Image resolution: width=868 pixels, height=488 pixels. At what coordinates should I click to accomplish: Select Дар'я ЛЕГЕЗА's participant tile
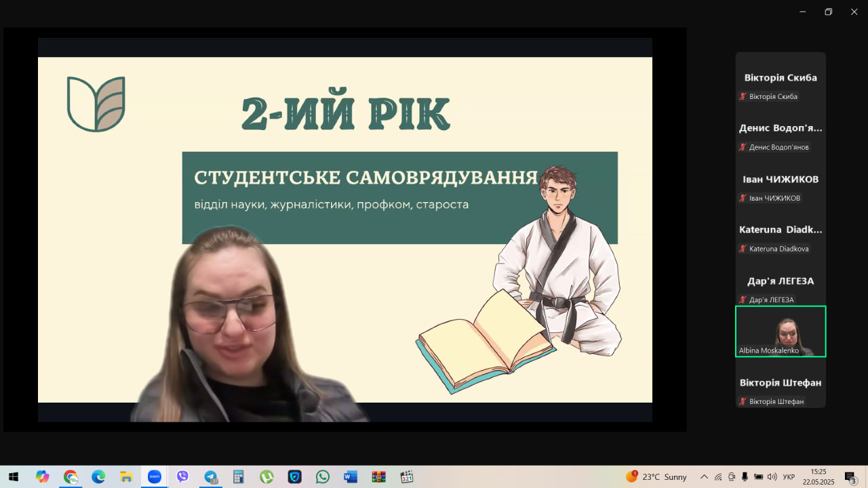781,281
